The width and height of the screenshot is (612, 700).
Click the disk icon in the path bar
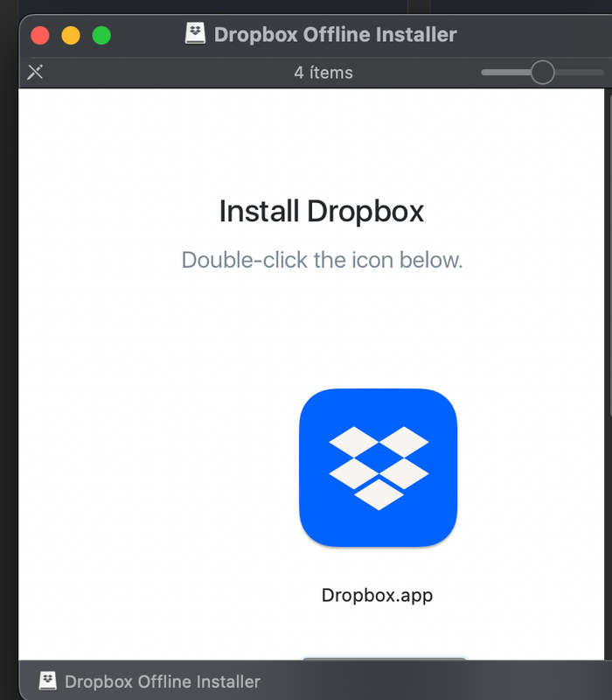coord(48,682)
